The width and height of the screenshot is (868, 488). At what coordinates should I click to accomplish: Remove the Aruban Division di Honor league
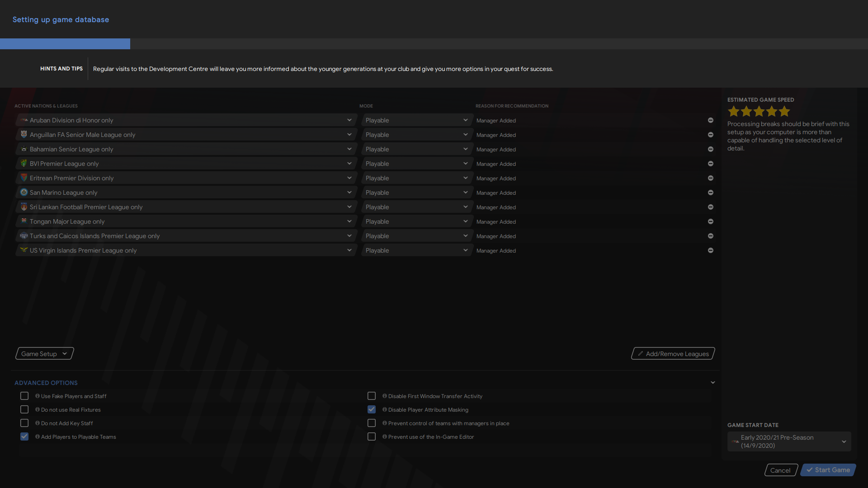pyautogui.click(x=710, y=120)
